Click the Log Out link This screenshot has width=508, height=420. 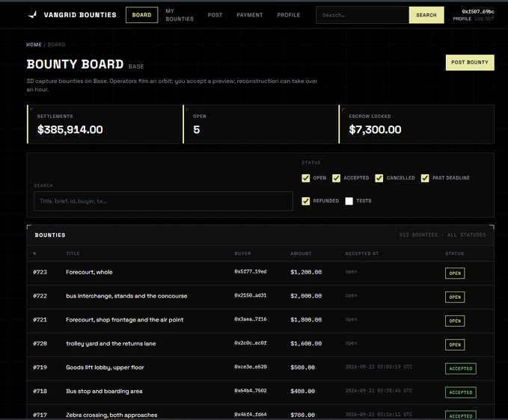pos(484,19)
